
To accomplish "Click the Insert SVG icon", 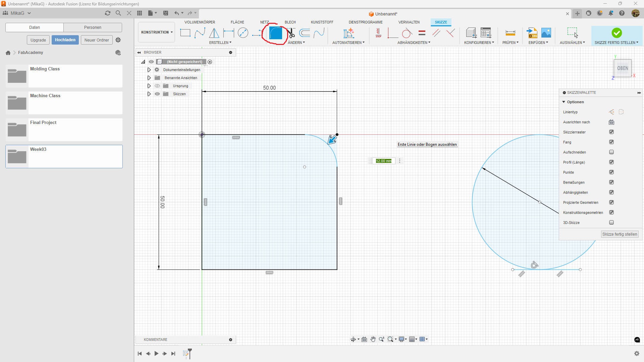I will [532, 33].
